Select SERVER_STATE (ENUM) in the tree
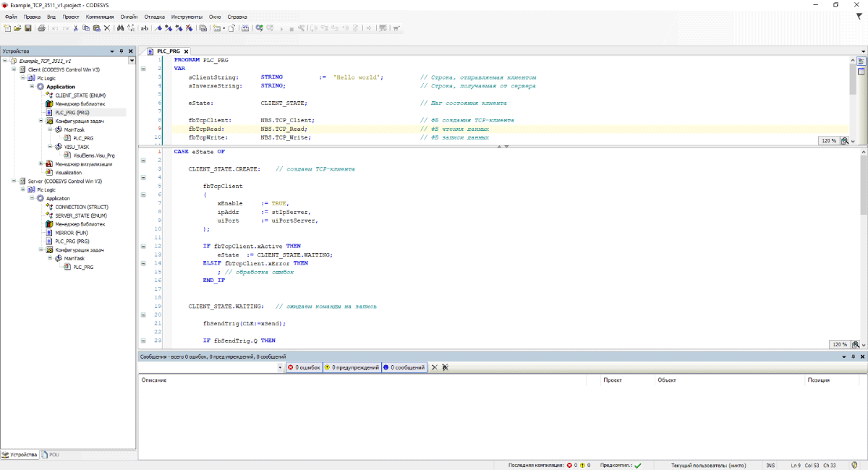Screen dimensions: 868x470 (80, 215)
